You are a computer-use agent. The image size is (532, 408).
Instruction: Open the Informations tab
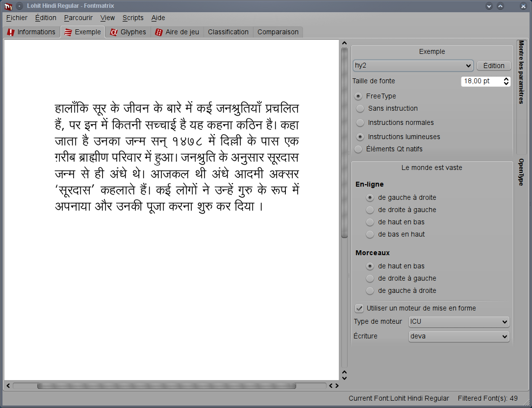tap(31, 32)
